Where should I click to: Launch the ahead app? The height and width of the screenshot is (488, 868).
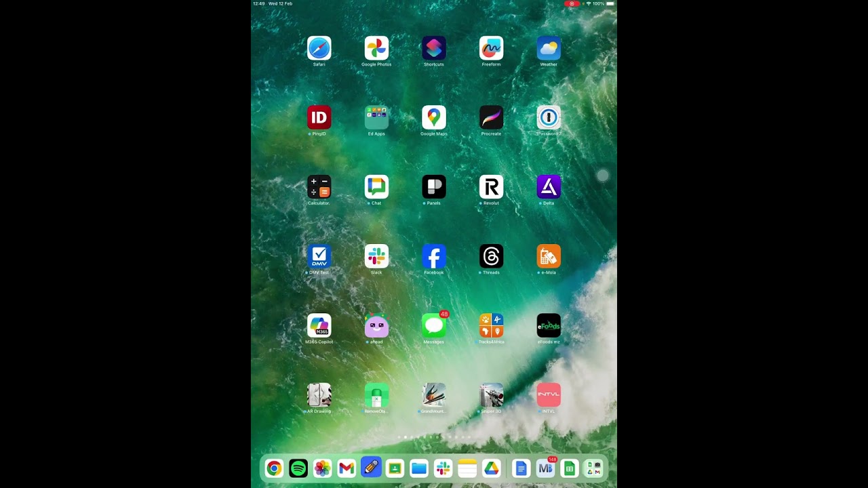(376, 325)
